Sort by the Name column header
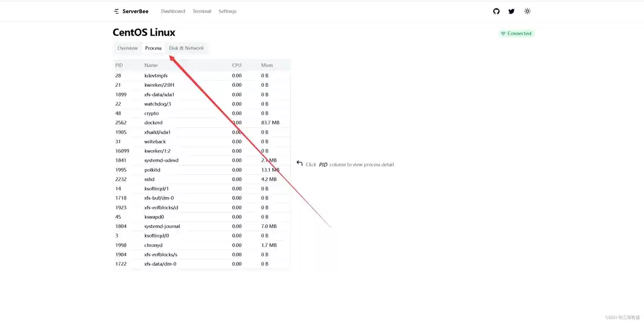644x322 pixels. pos(151,65)
